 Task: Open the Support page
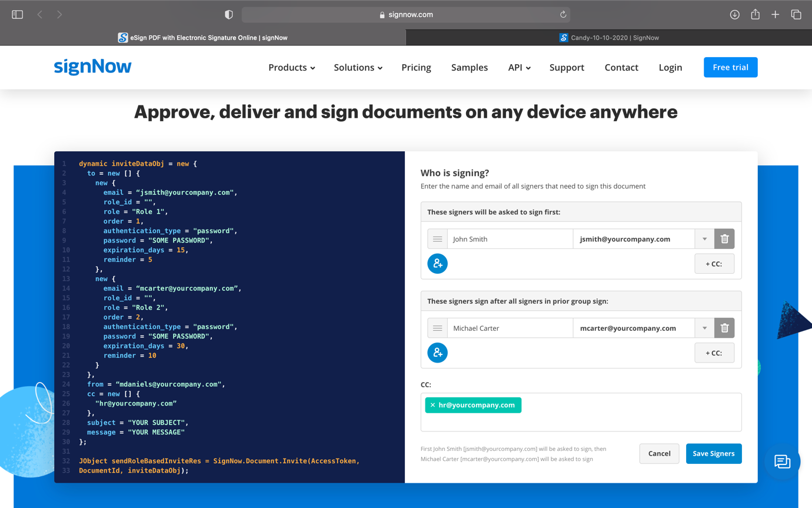click(567, 68)
